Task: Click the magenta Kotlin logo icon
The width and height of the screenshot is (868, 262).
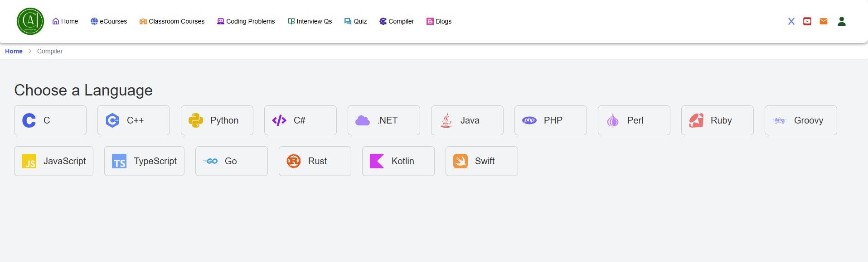Action: (x=377, y=161)
